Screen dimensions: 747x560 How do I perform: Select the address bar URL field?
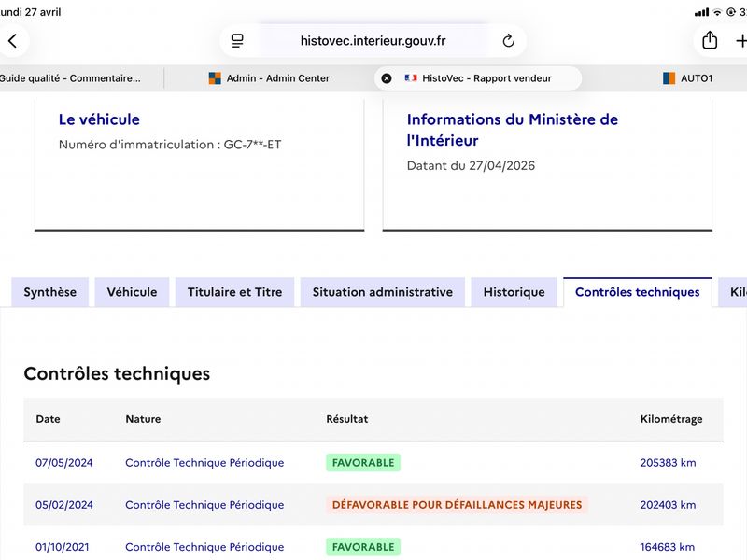click(x=373, y=41)
